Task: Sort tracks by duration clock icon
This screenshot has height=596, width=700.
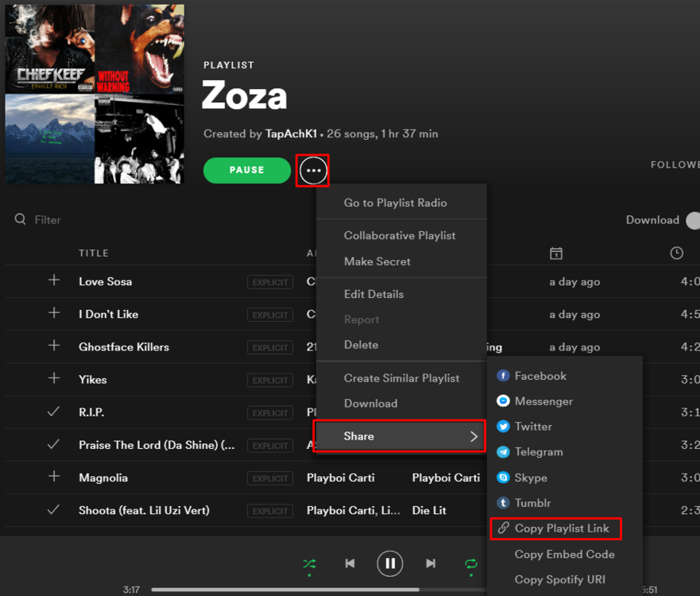Action: click(676, 253)
